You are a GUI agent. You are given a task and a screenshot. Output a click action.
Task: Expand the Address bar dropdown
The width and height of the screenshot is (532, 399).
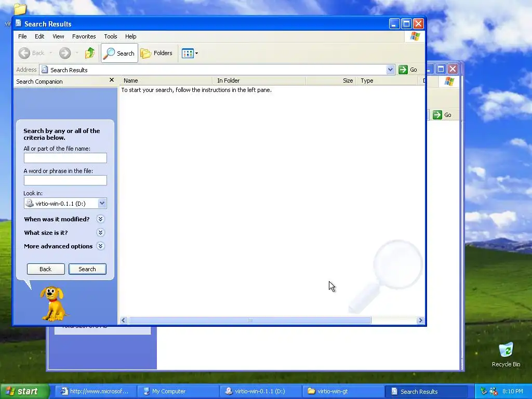tap(391, 70)
